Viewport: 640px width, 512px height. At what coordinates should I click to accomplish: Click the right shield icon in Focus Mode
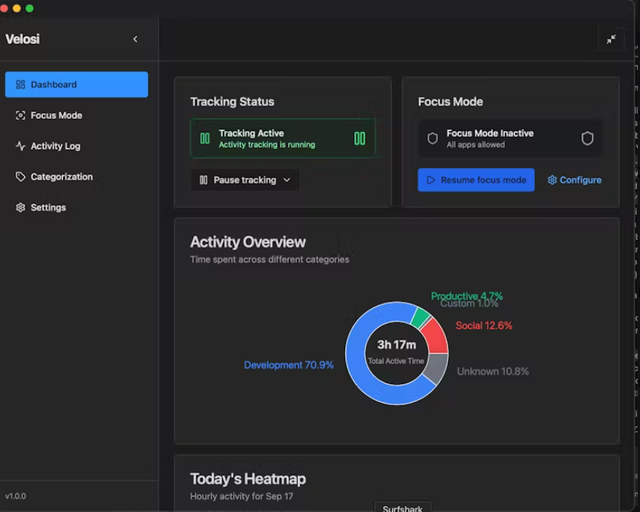pos(587,138)
